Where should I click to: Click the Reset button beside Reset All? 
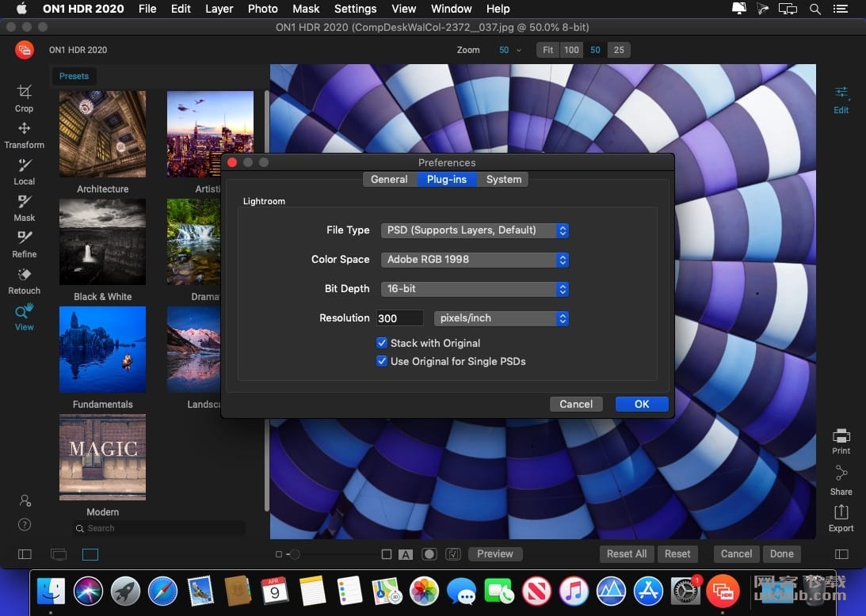677,553
